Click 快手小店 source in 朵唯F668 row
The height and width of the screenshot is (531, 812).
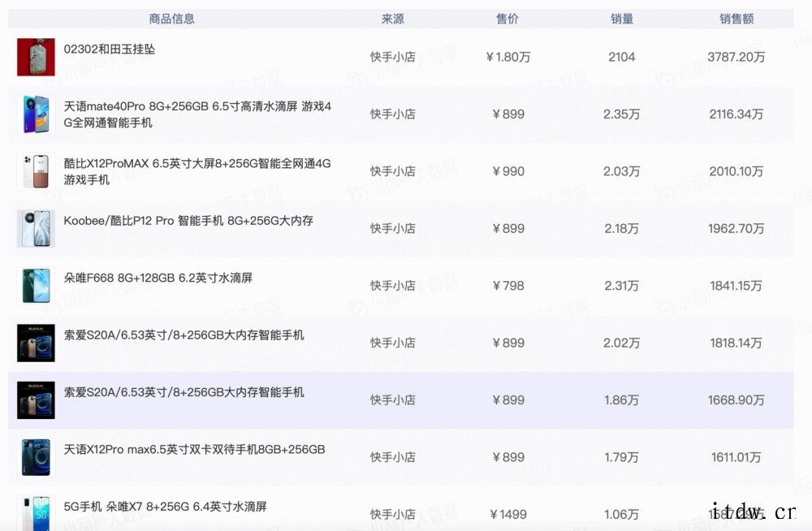392,286
